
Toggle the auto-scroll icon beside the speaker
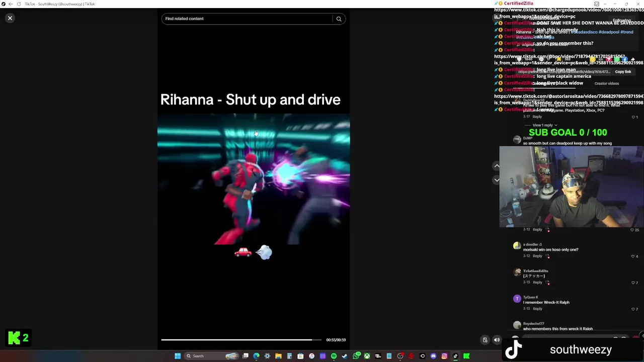tap(485, 340)
